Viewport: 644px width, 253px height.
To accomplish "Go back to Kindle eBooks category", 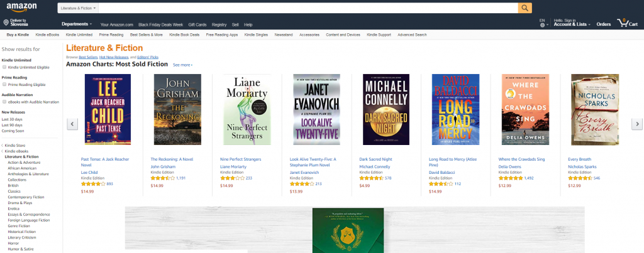I will [16, 151].
